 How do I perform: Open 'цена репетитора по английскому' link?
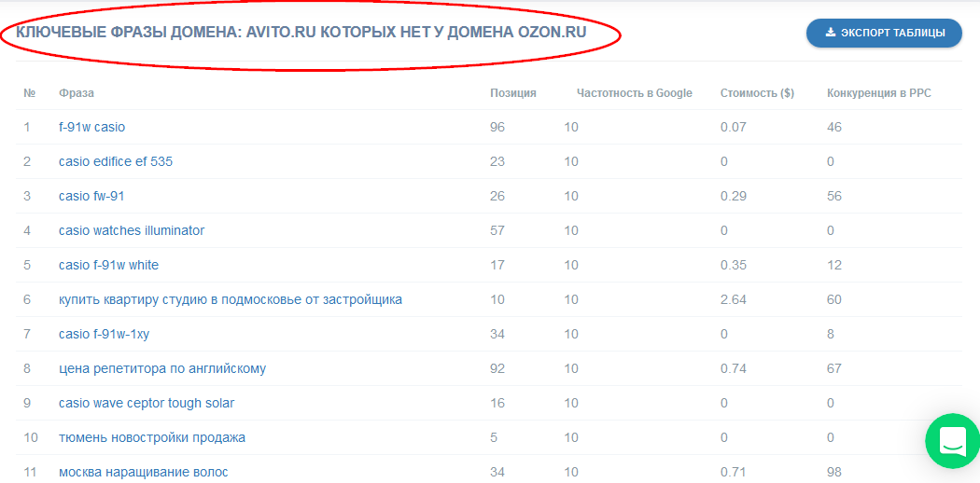click(x=161, y=368)
